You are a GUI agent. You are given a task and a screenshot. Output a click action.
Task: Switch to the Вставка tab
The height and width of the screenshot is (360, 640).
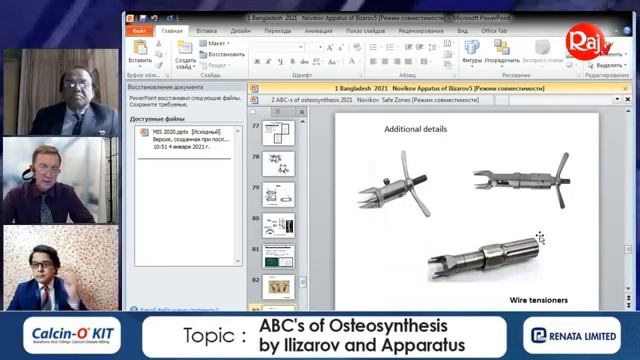(207, 31)
